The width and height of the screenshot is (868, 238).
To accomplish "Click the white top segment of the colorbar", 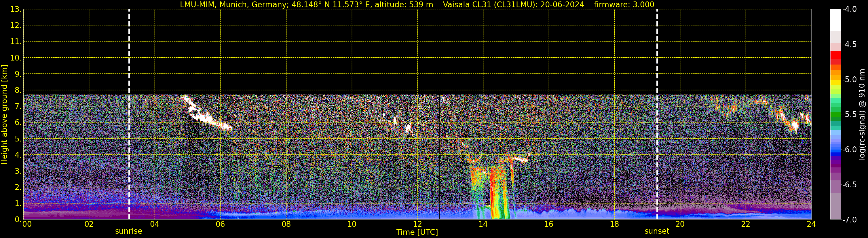I will [835, 20].
